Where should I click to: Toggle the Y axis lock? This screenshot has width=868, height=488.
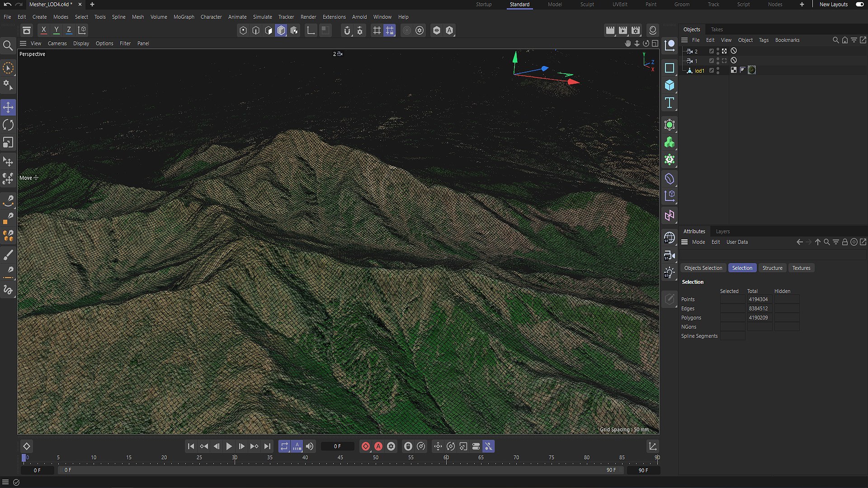[x=56, y=30]
